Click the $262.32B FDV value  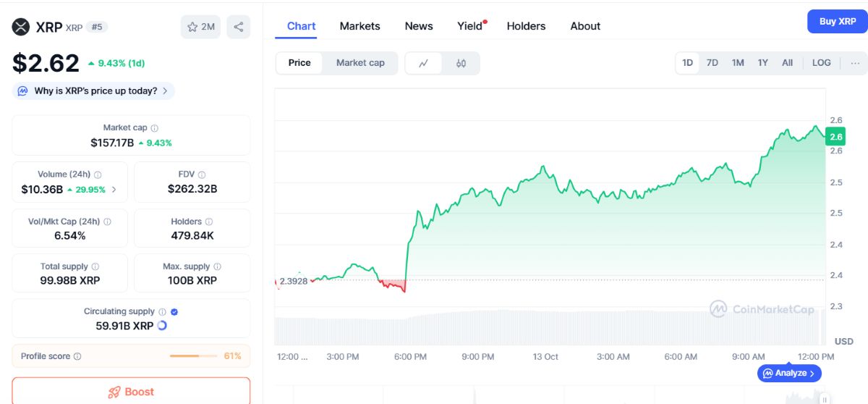(192, 190)
